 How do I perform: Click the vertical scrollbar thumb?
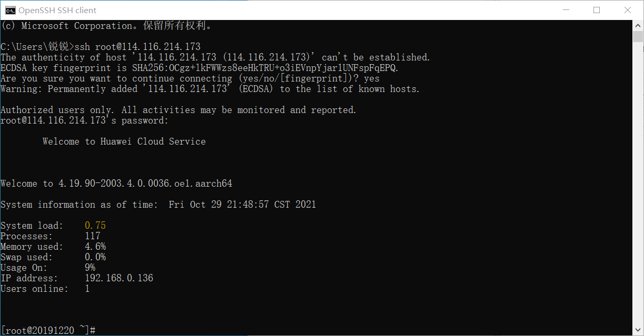pyautogui.click(x=638, y=36)
